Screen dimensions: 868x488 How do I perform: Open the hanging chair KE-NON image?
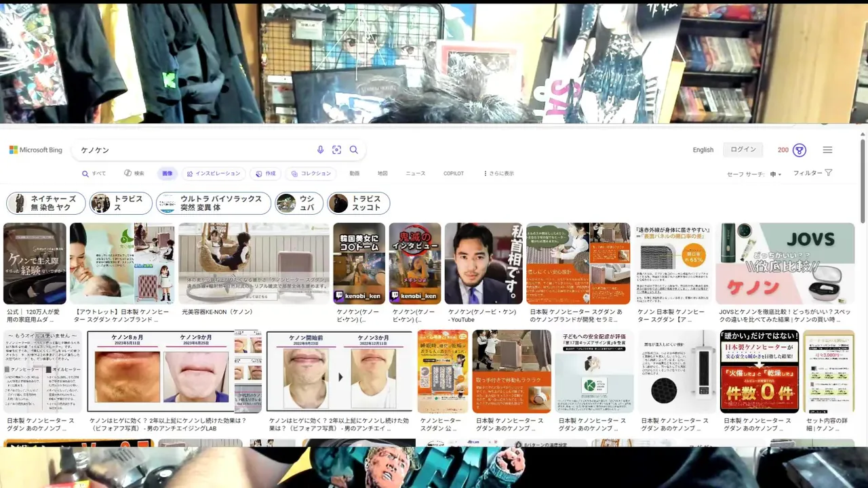point(254,264)
